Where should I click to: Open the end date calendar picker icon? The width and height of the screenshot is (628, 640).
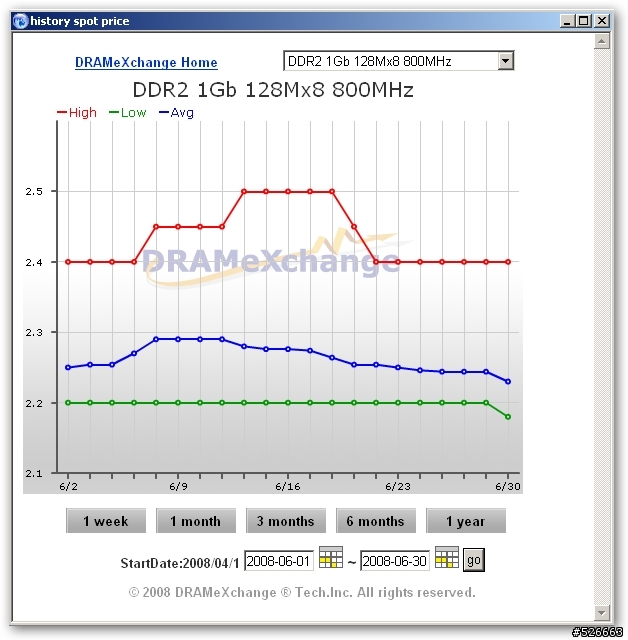tap(447, 558)
